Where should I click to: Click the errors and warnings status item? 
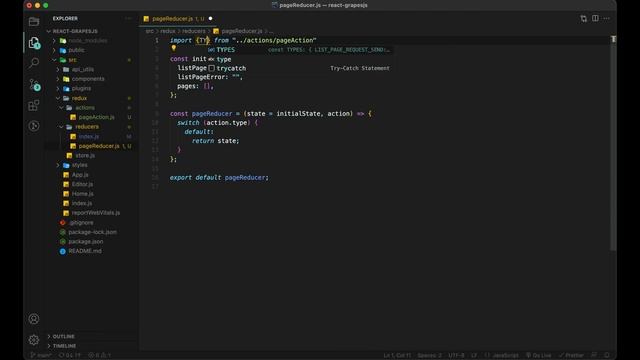100,356
